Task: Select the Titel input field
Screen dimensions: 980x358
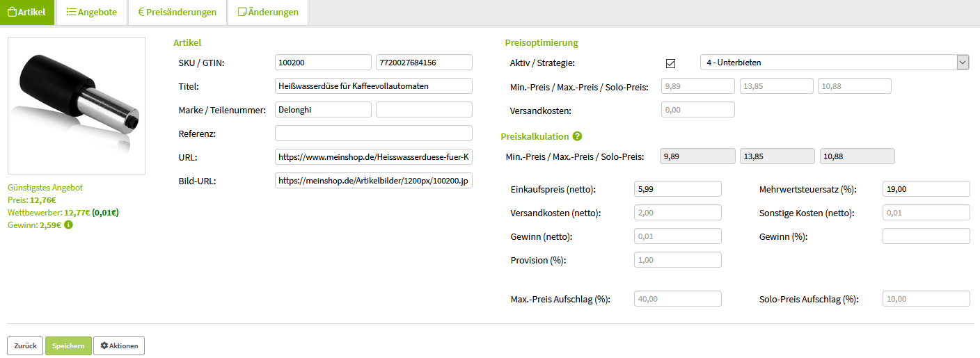Action: [374, 86]
